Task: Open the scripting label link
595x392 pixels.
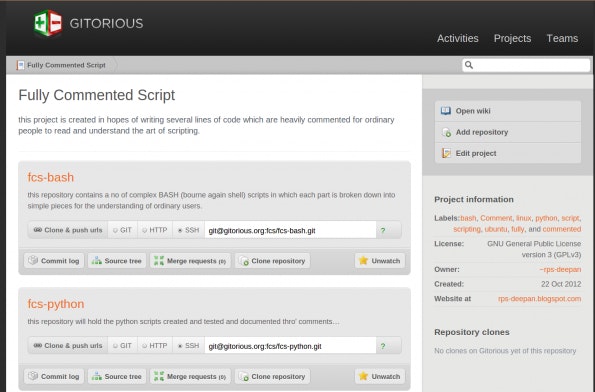Action: coord(467,229)
